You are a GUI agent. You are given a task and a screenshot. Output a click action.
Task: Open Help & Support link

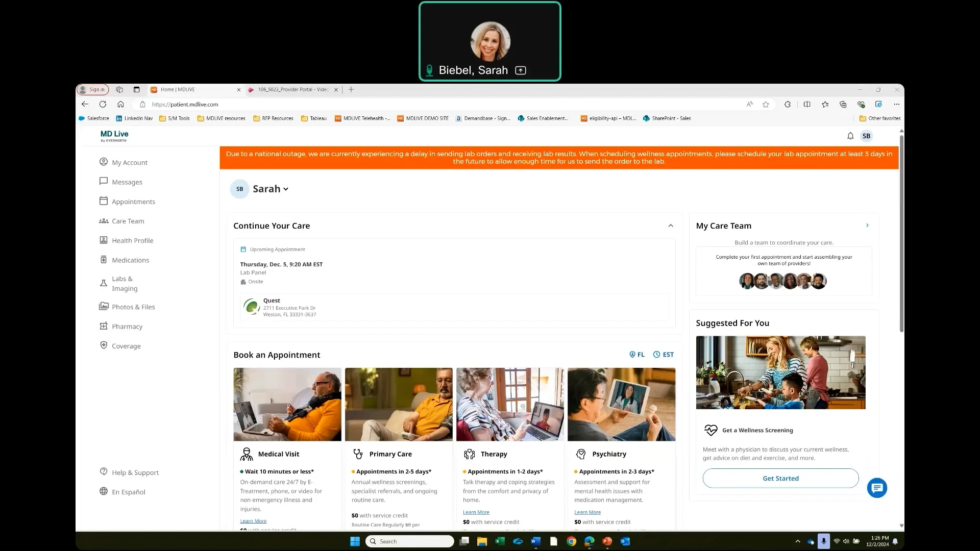tap(129, 472)
